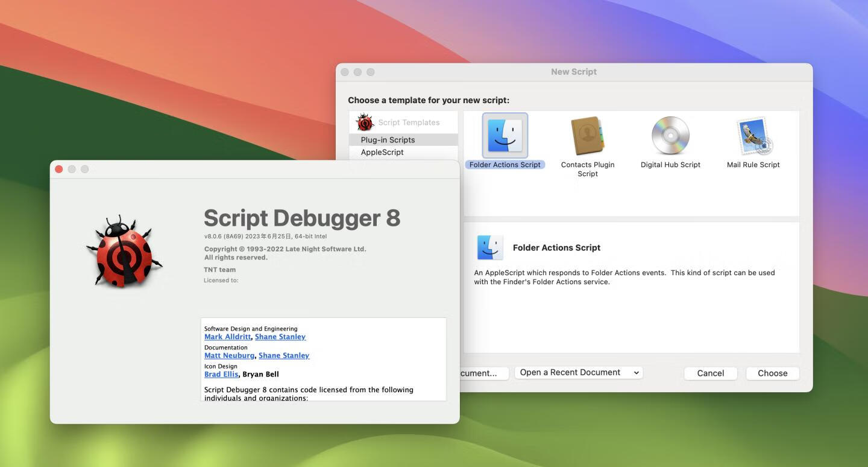Click the Cancel button in New Script
Image resolution: width=868 pixels, height=467 pixels.
pyautogui.click(x=711, y=373)
